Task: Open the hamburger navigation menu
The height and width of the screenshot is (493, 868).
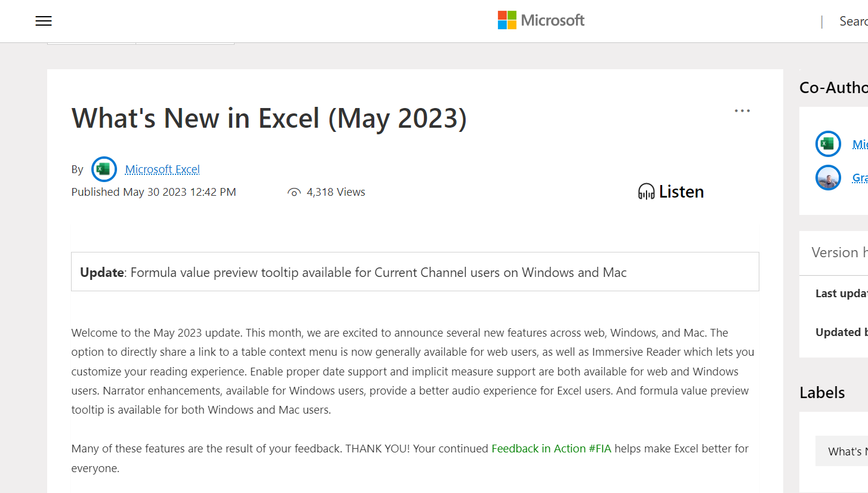Action: [43, 21]
